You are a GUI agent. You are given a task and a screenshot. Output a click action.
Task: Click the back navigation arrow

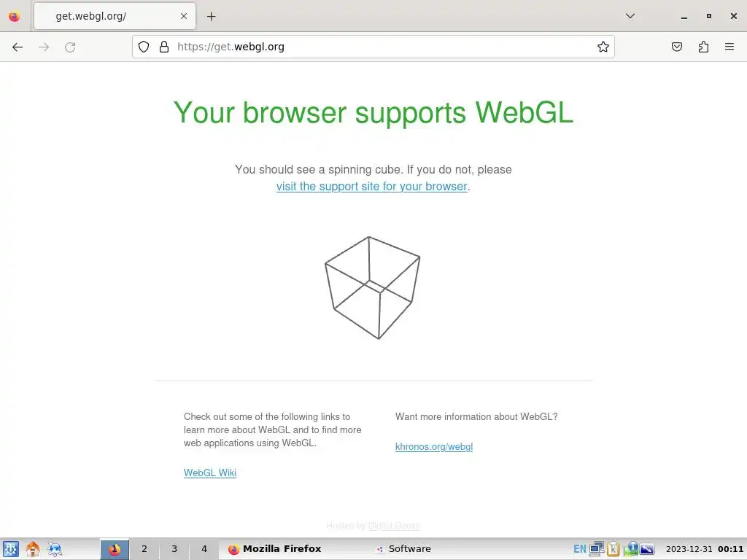18,47
